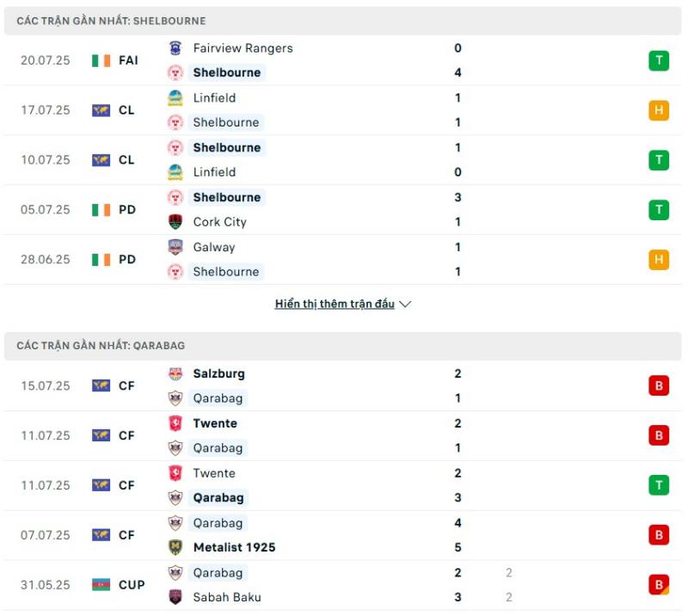Click the Fairview Rangers team crest

[x=175, y=48]
